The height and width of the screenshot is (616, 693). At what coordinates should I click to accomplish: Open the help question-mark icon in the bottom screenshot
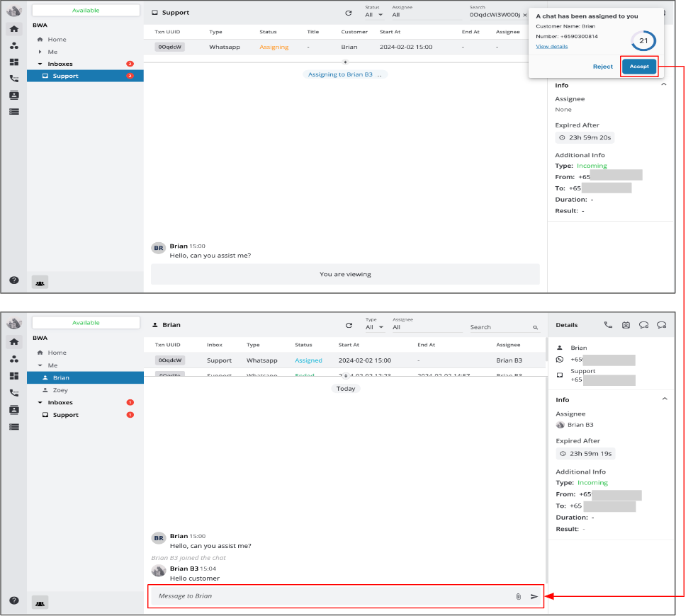14,600
